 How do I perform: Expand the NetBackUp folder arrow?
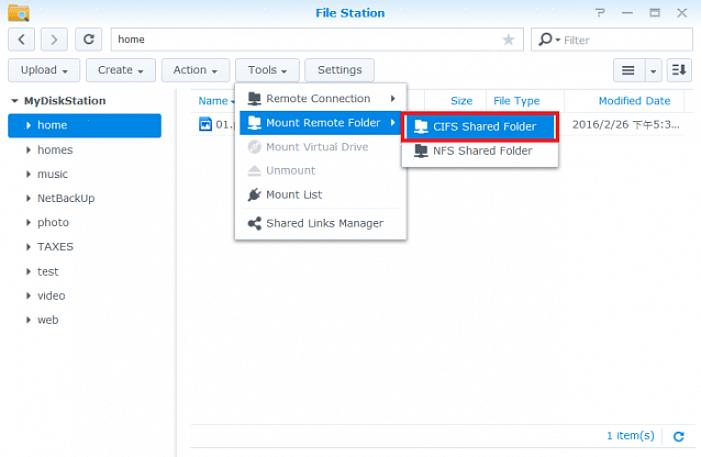click(x=29, y=198)
